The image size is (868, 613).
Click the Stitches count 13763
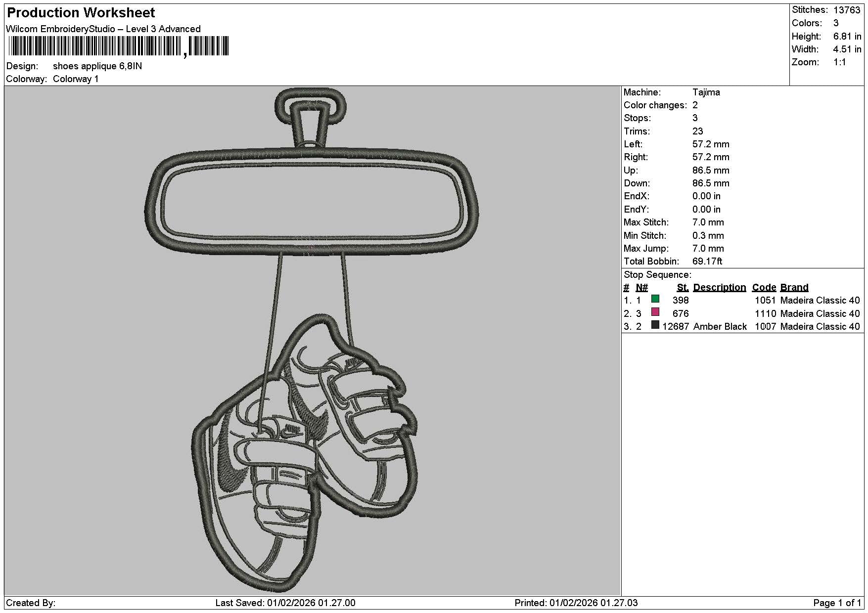click(x=847, y=10)
